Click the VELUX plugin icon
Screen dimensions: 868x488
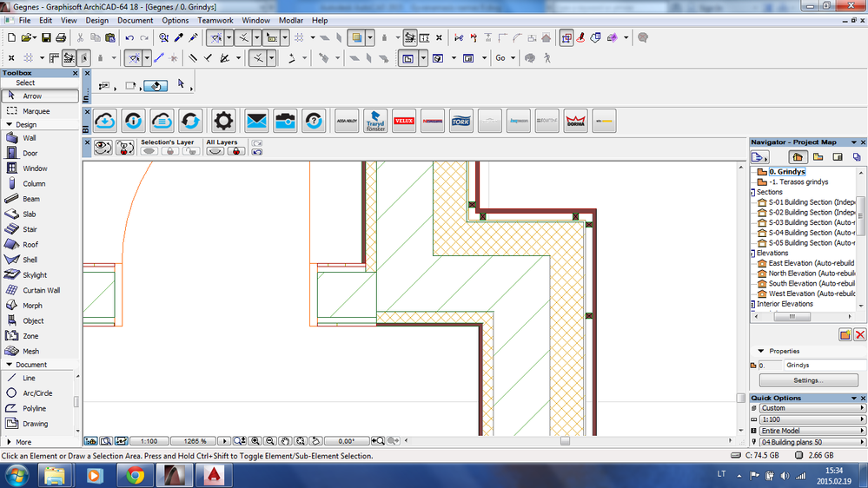coord(403,121)
